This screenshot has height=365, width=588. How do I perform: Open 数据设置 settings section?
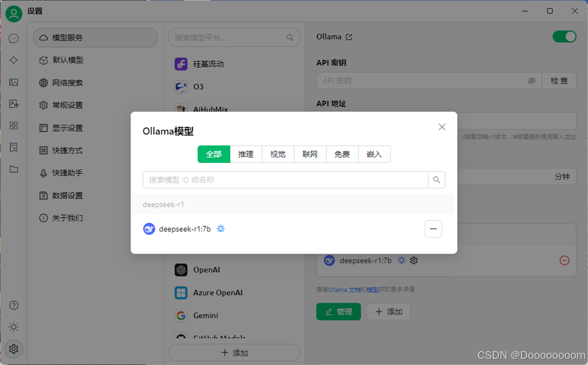coord(96,195)
